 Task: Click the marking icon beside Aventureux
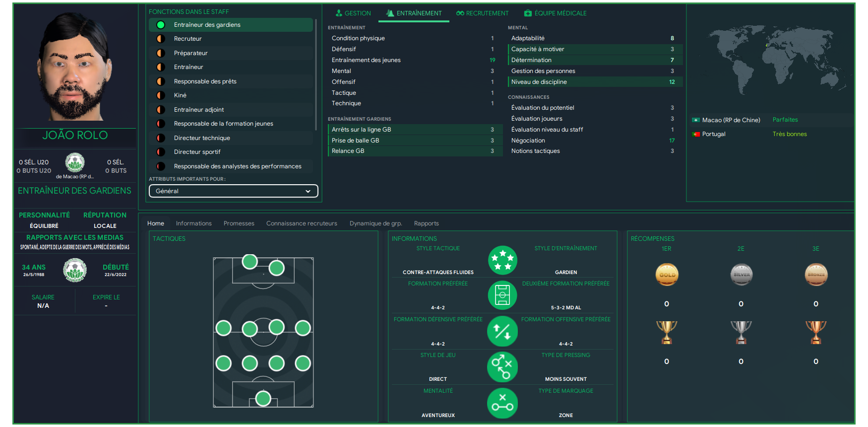click(502, 403)
